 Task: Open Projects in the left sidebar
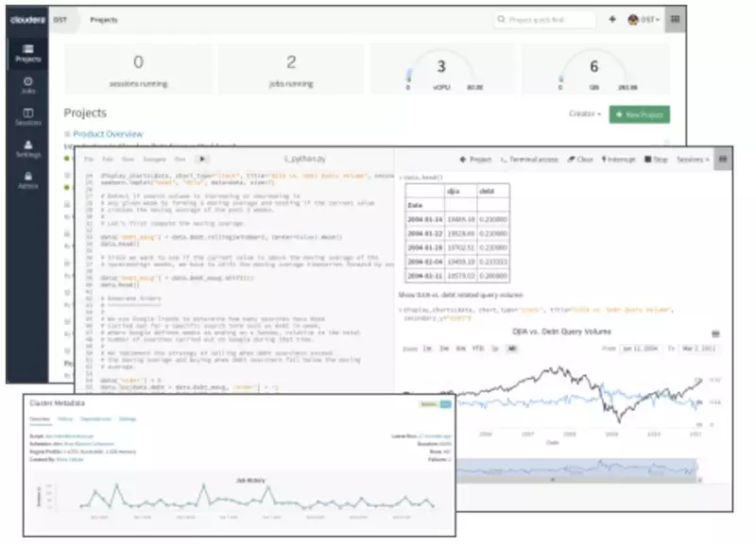(x=28, y=53)
